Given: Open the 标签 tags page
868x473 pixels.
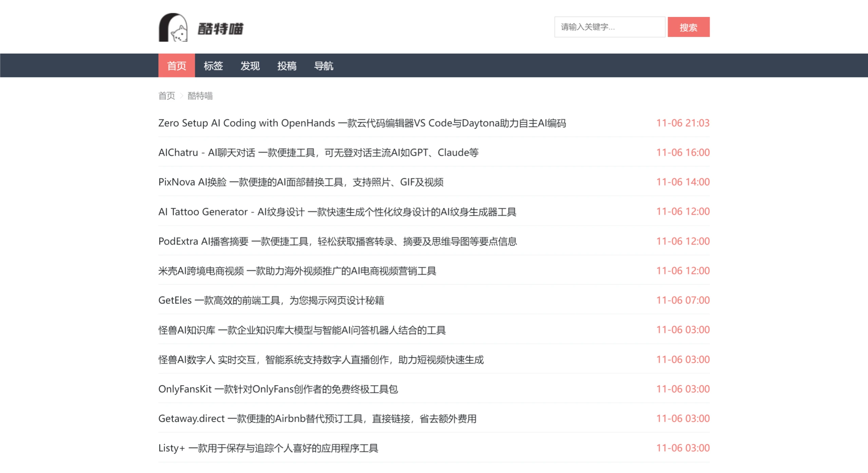Looking at the screenshot, I should 214,65.
